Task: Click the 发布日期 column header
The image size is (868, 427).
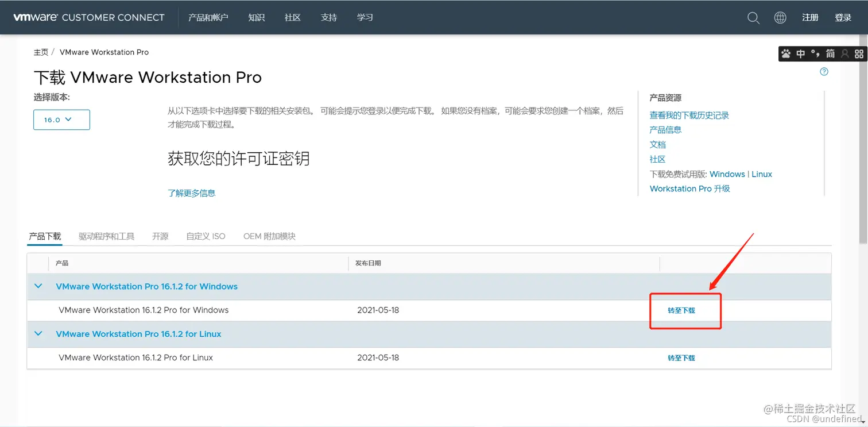Action: 368,263
